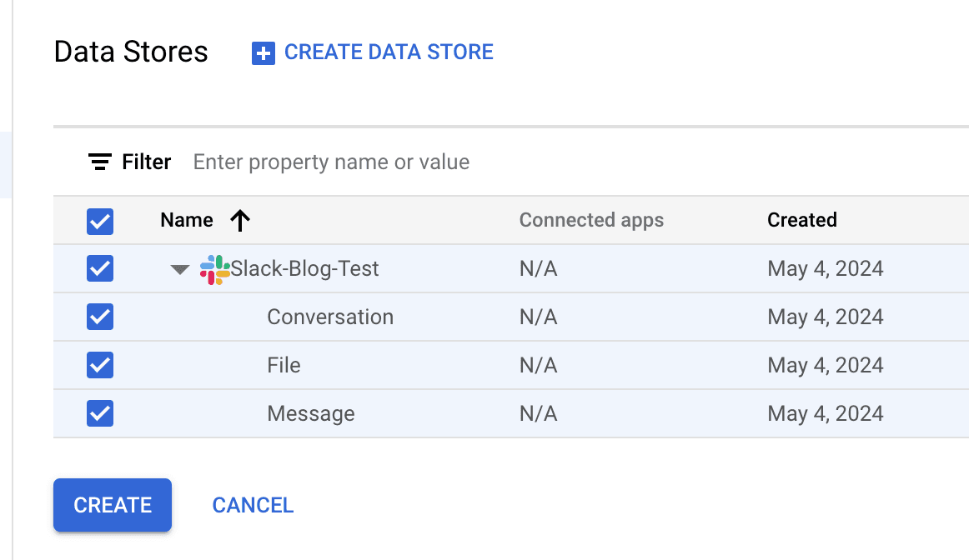Image resolution: width=969 pixels, height=560 pixels.
Task: Collapse the Slack-Blog-Test tree row
Action: click(180, 270)
